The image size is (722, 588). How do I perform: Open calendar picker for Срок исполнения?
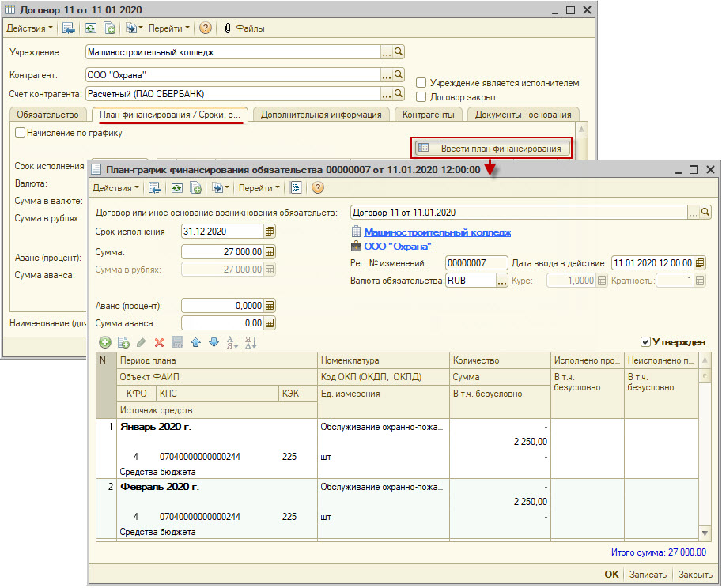coord(270,232)
